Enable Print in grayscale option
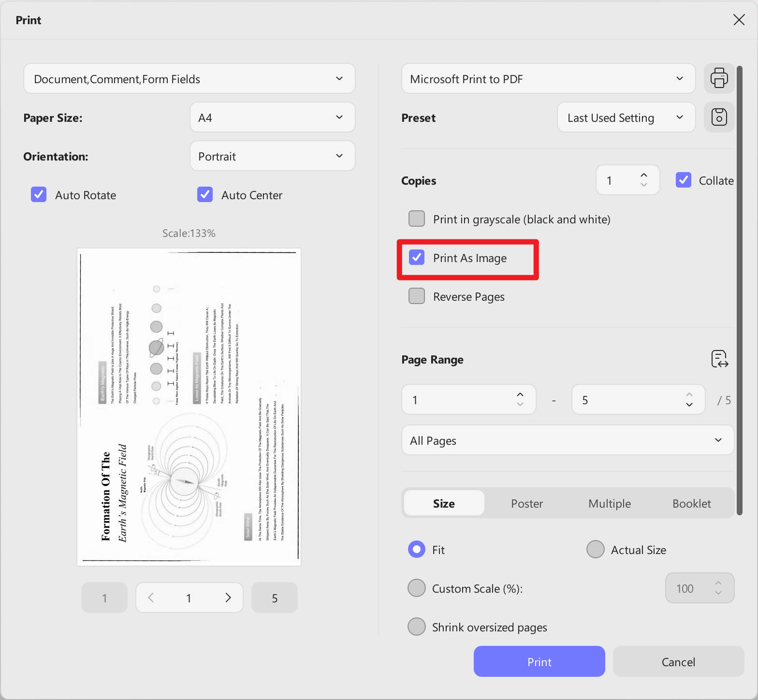The image size is (758, 700). (417, 219)
